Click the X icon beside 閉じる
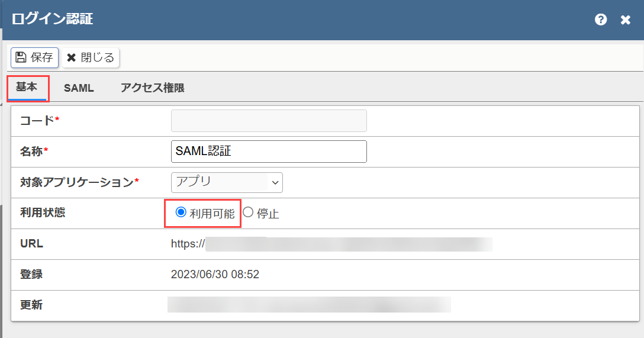Viewport: 644px width, 338px height. click(x=72, y=57)
